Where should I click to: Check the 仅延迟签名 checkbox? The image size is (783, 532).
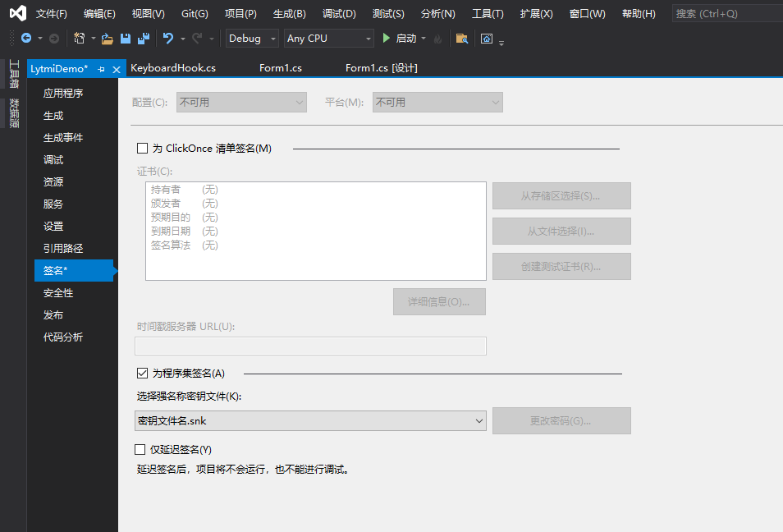[x=142, y=449]
